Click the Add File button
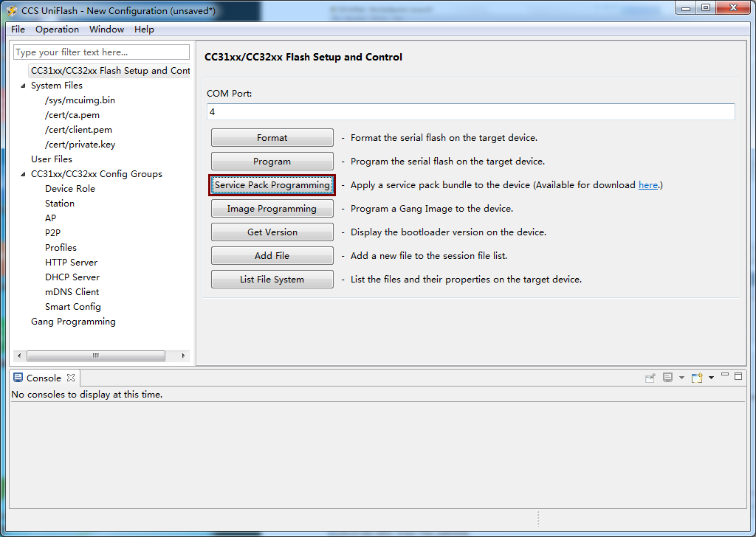This screenshot has height=537, width=756. click(272, 256)
